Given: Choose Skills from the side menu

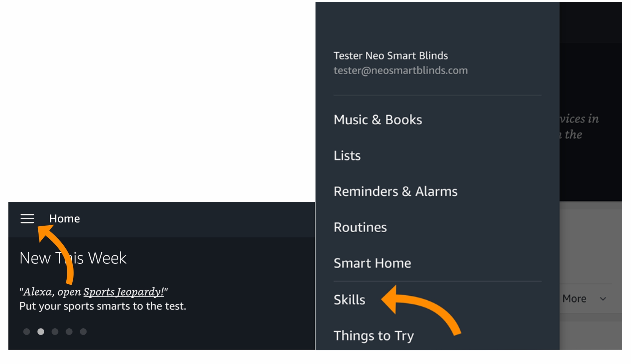Looking at the screenshot, I should click(349, 300).
